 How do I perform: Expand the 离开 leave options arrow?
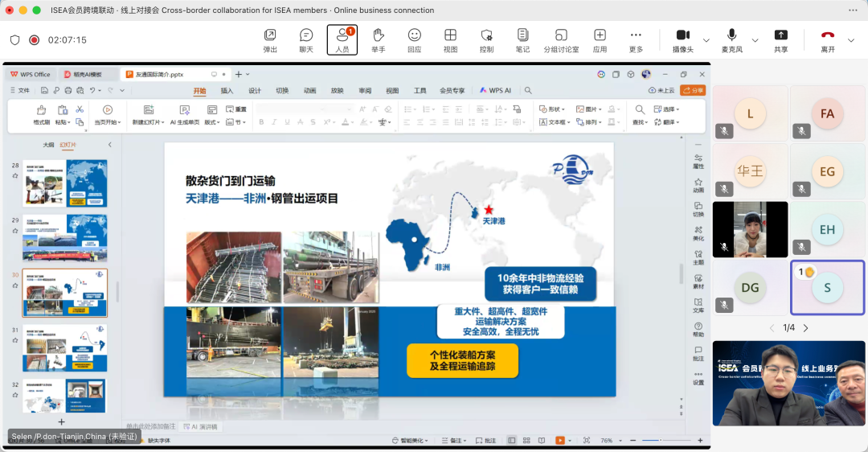coord(851,40)
